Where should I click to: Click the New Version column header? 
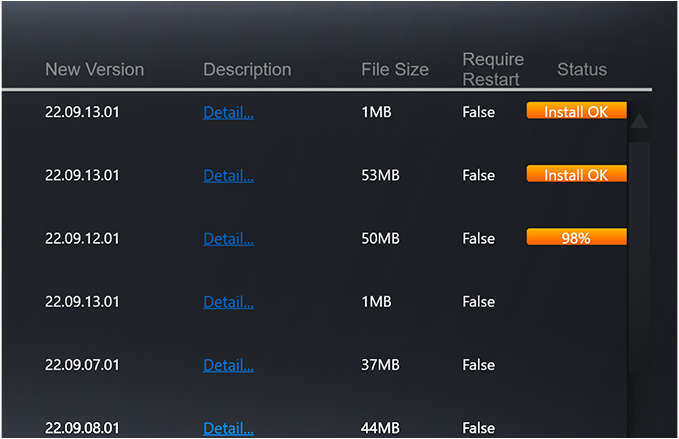click(95, 70)
